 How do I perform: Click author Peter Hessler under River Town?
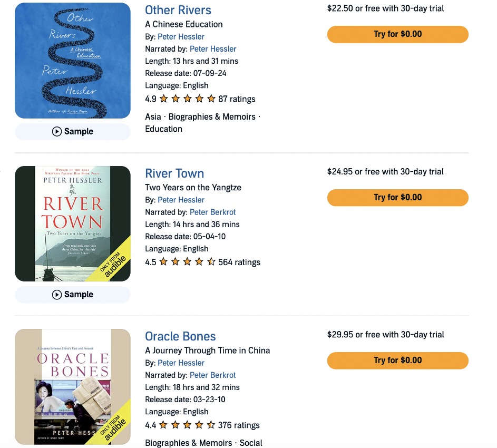coord(181,200)
